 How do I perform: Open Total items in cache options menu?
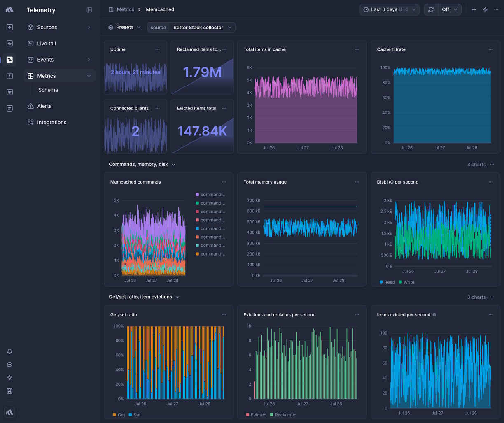pyautogui.click(x=357, y=49)
